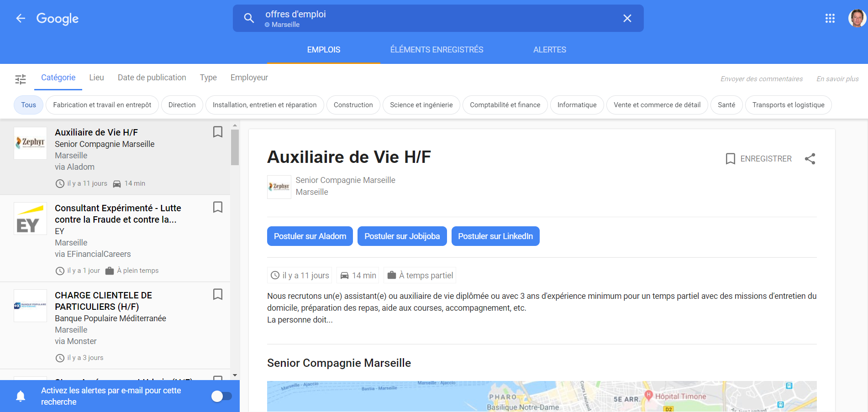The image size is (868, 412).
Task: Open the user profile avatar
Action: (x=857, y=18)
